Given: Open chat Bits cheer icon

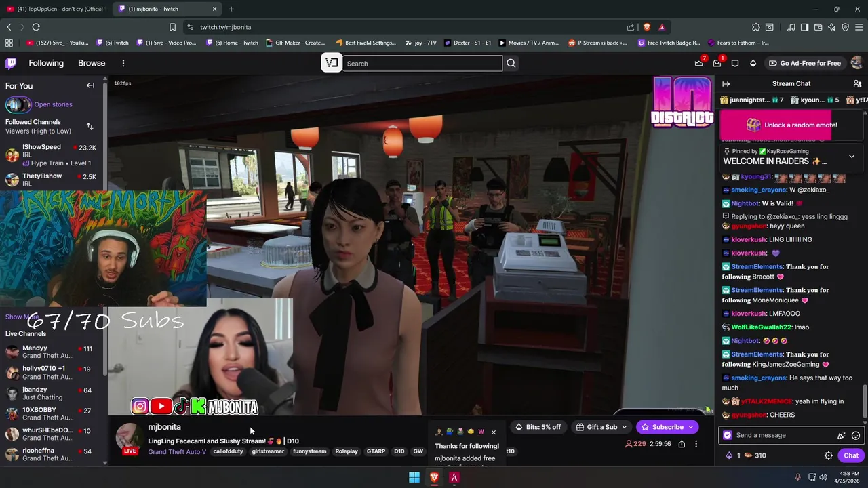Looking at the screenshot, I should pyautogui.click(x=842, y=435).
